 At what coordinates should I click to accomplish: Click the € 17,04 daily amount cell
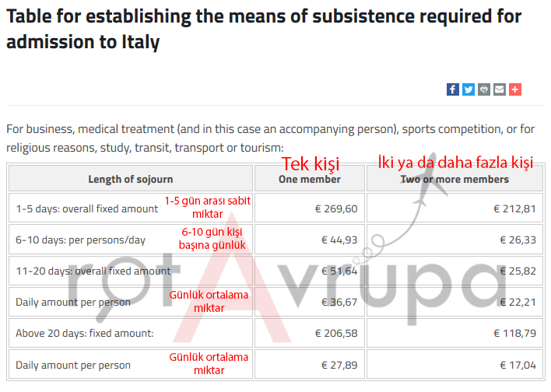518,365
